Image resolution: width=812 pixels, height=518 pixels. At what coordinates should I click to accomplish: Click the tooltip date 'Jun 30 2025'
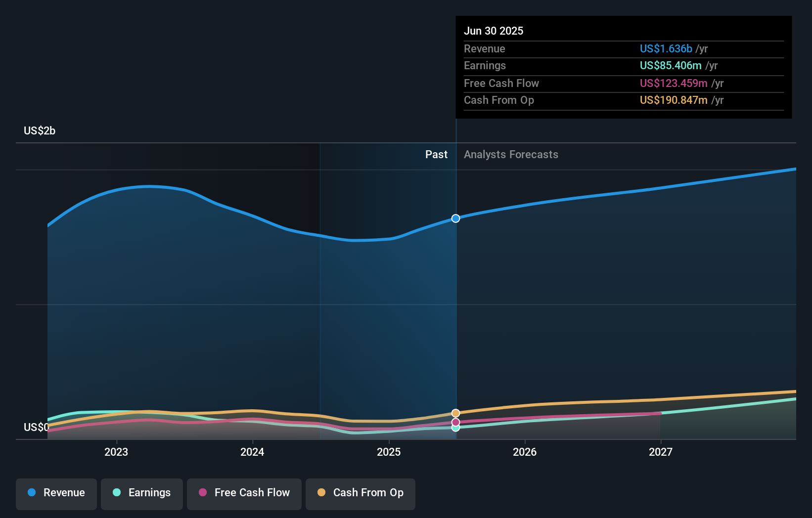494,31
